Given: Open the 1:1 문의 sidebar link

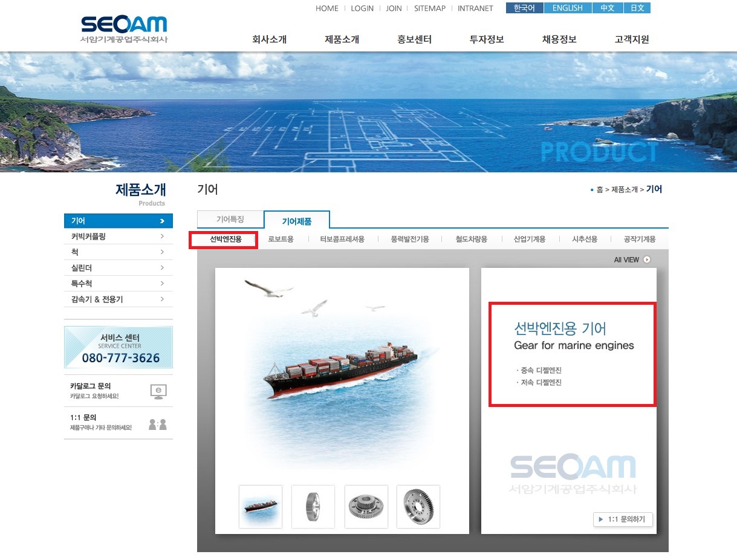Looking at the screenshot, I should [83, 417].
